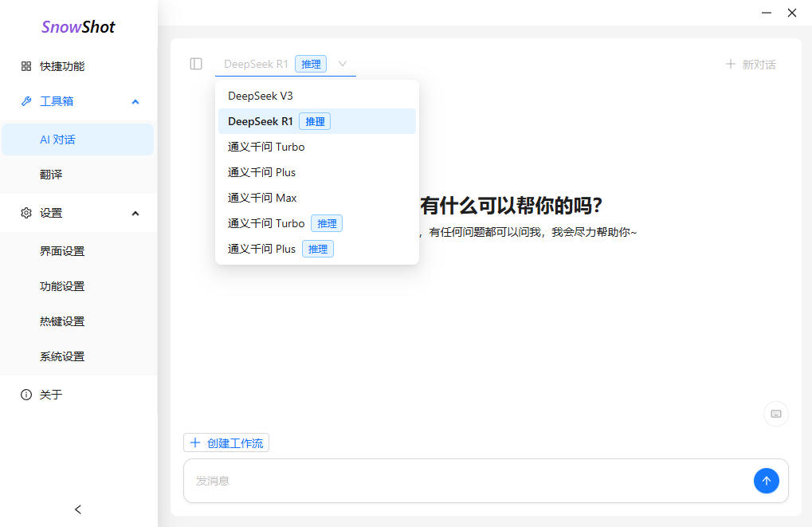Click the 创建工作流 button
This screenshot has height=527, width=812.
226,442
